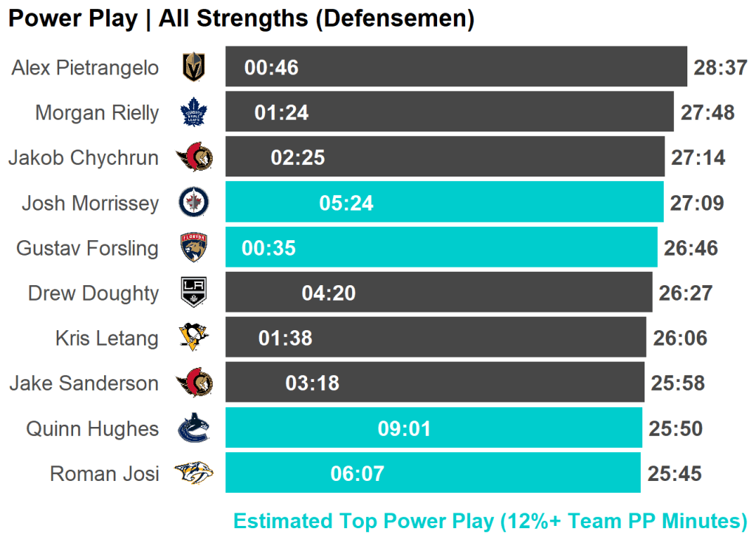Click Quinn Hughes's 09:01 power play value
The image size is (756, 540).
(404, 428)
